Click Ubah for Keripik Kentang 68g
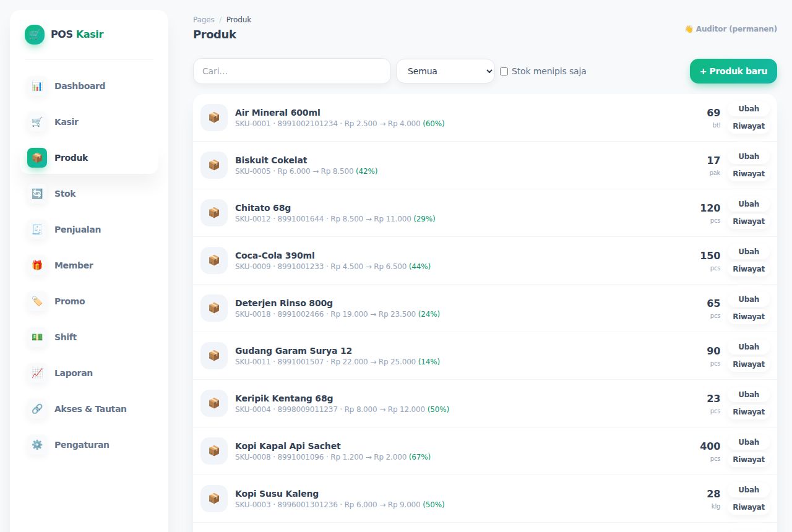Viewport: 792px width, 532px height. tap(749, 395)
